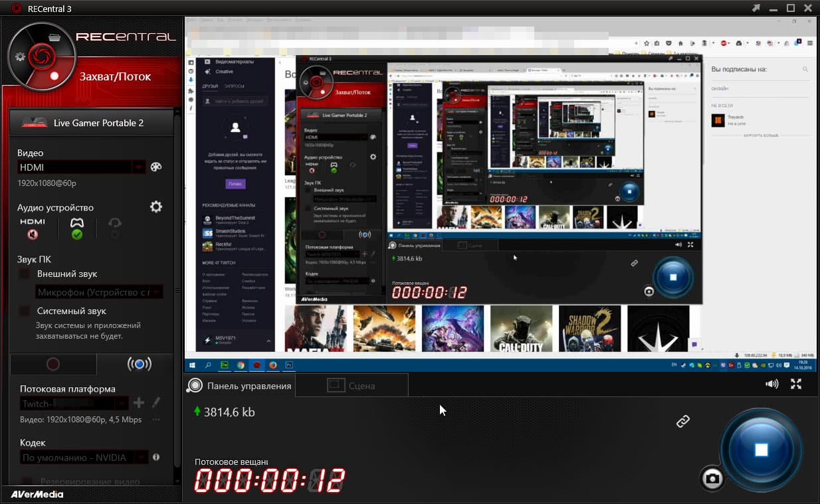The image size is (820, 504).
Task: Open the Сцена tab
Action: (x=352, y=385)
